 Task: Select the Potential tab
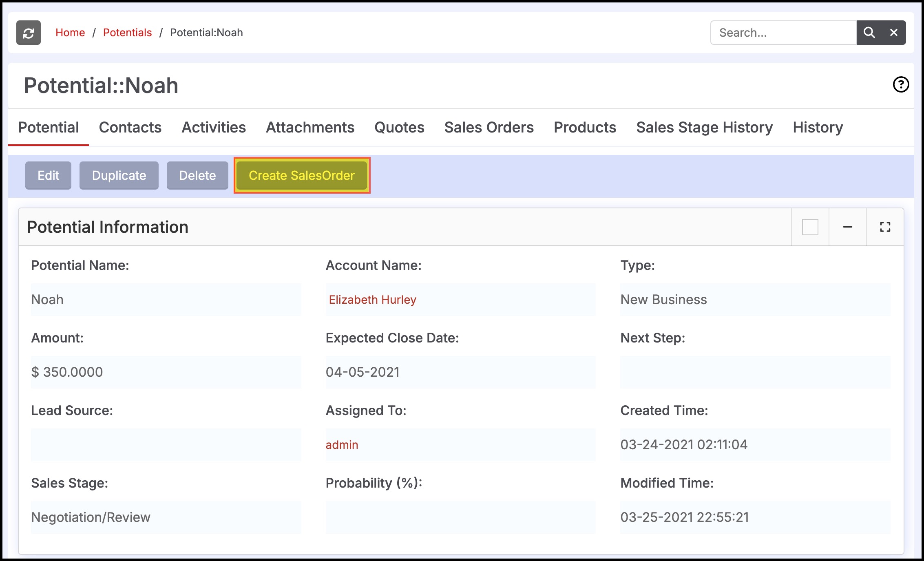coord(49,128)
